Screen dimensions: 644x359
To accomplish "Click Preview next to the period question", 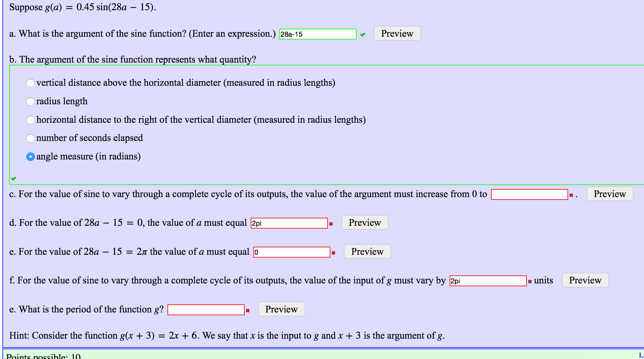I will click(281, 309).
